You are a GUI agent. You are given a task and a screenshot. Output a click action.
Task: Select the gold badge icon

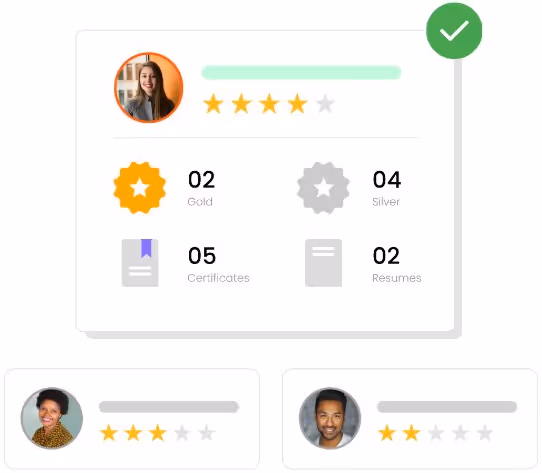[x=140, y=188]
